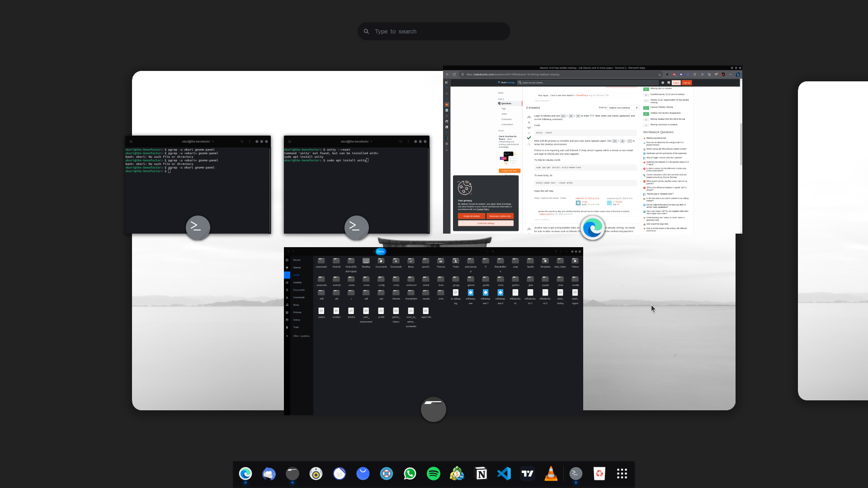868x488 pixels.
Task: Launch Thunderbird mail from the dock
Action: pos(269,474)
